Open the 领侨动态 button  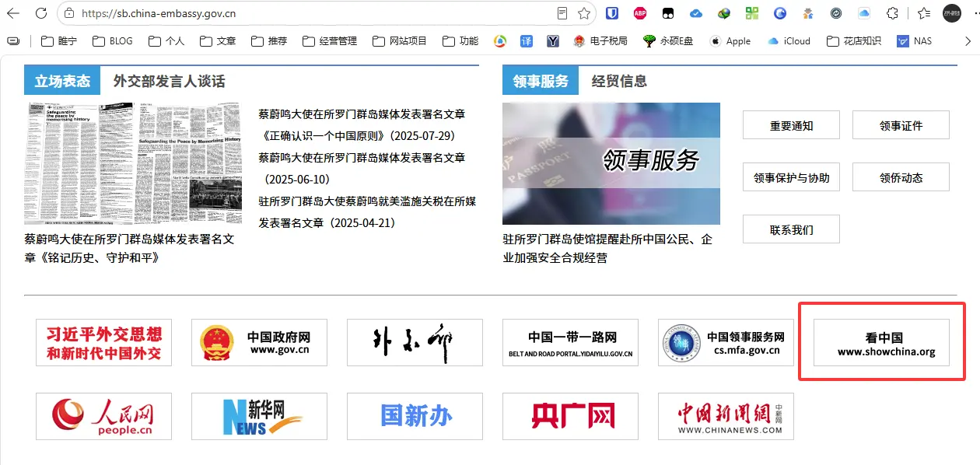[x=901, y=177]
